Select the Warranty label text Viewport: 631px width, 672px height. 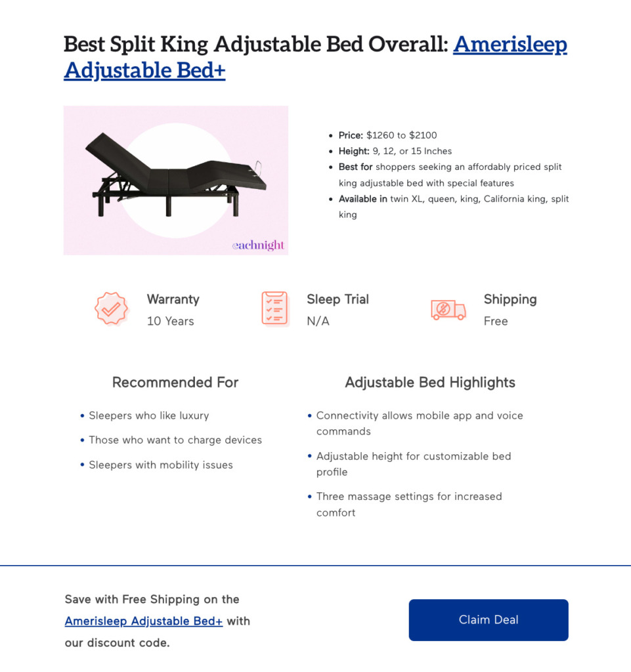point(173,299)
